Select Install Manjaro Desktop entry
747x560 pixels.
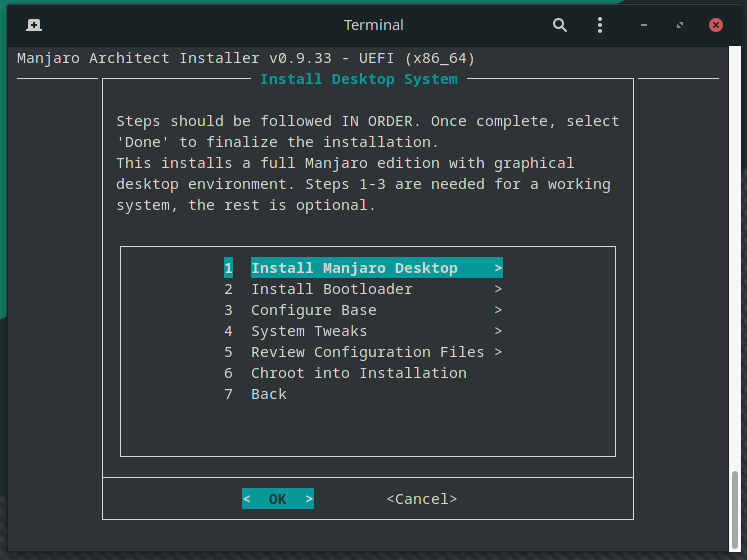tap(354, 268)
